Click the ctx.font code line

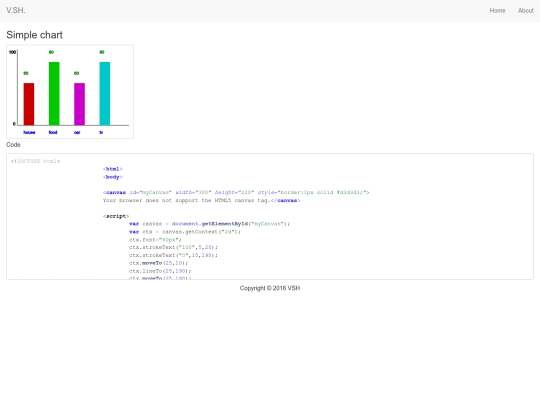coord(155,240)
